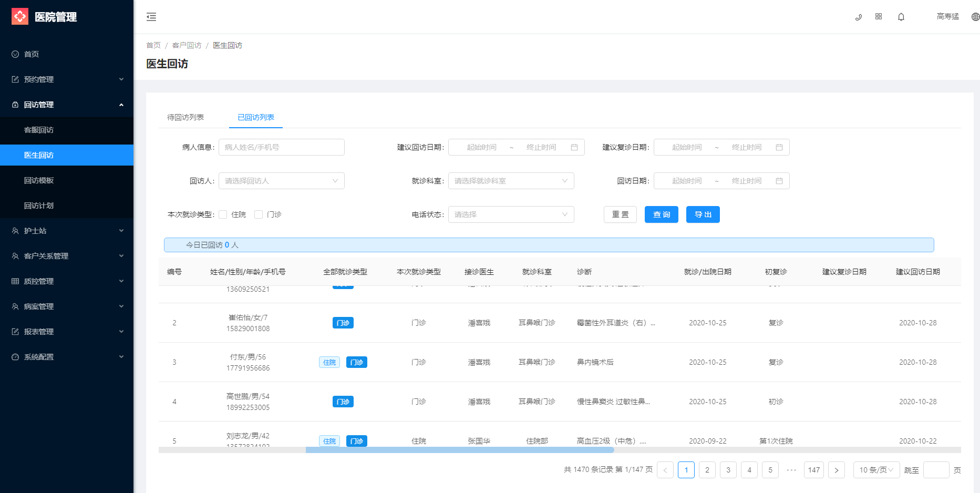Click the horizontal table scrollbar

(460, 450)
